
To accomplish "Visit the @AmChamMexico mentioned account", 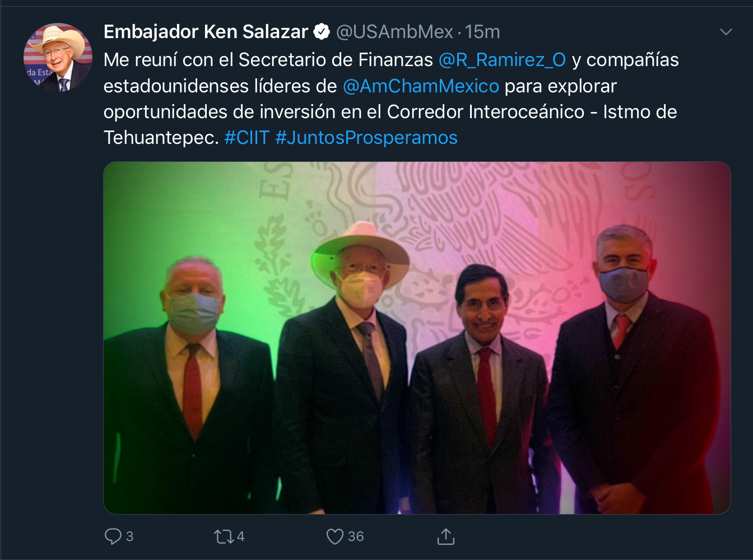I will click(420, 86).
